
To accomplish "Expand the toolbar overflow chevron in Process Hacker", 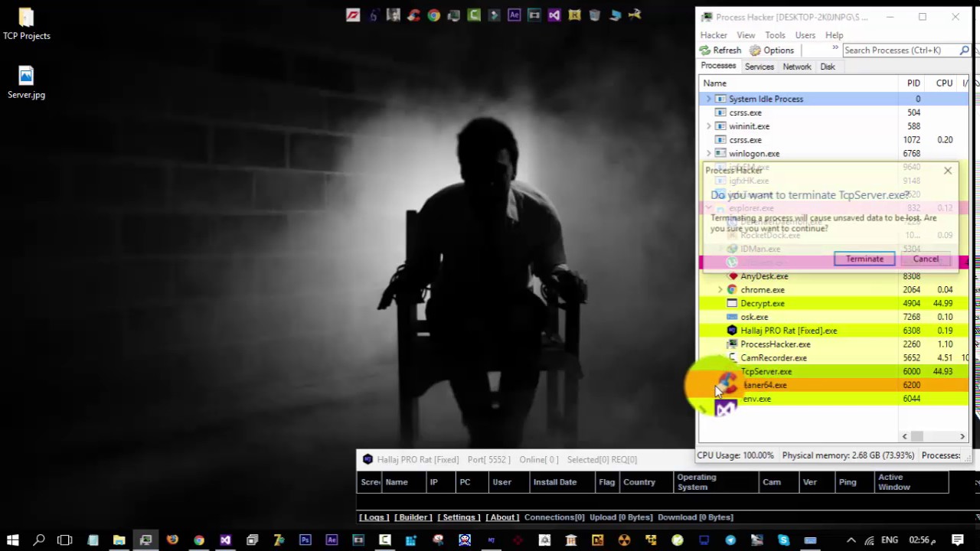I will pyautogui.click(x=835, y=48).
